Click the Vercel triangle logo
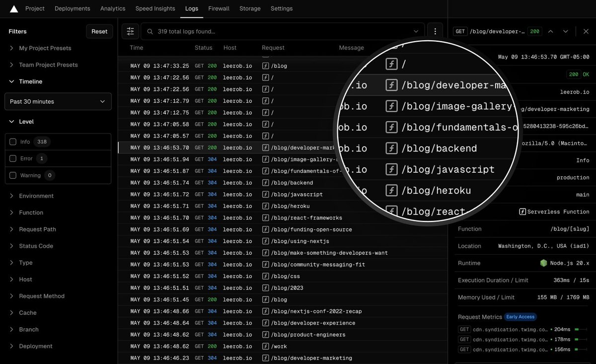The height and width of the screenshot is (364, 596). point(14,8)
